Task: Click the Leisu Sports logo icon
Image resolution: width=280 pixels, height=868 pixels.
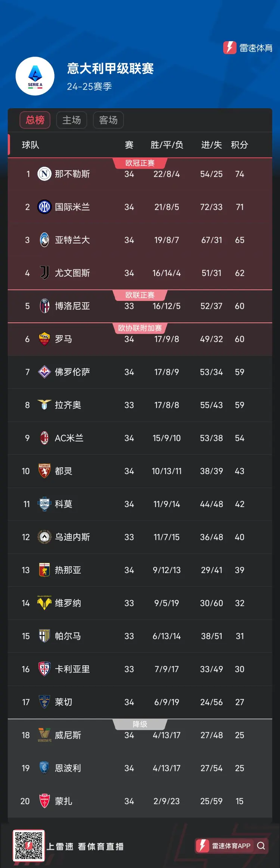Action: click(230, 48)
